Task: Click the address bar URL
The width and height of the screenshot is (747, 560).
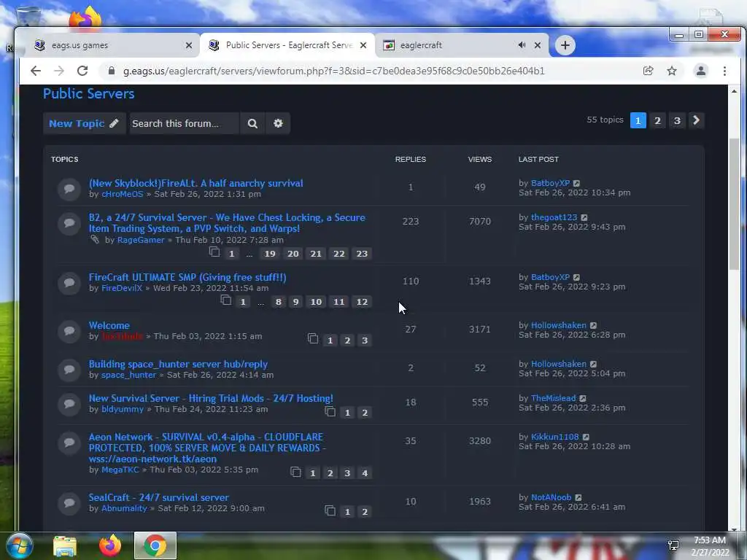Action: (333, 71)
